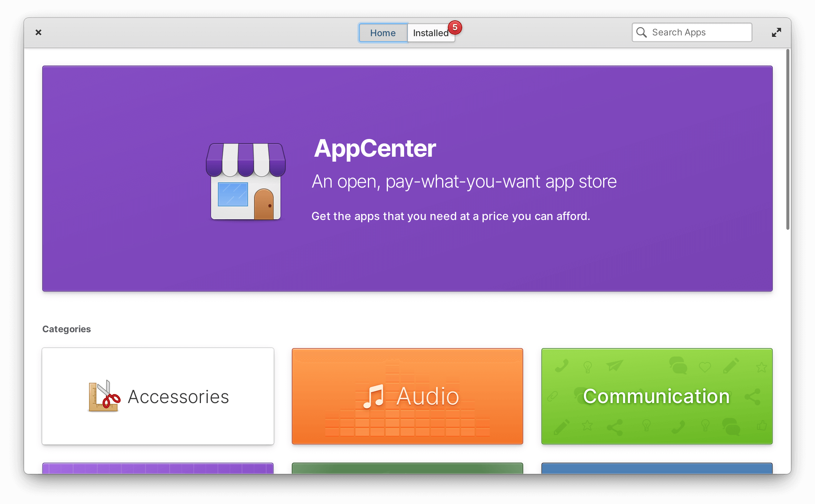Viewport: 815px width, 504px height.
Task: Open the Communication category
Action: 656,397
